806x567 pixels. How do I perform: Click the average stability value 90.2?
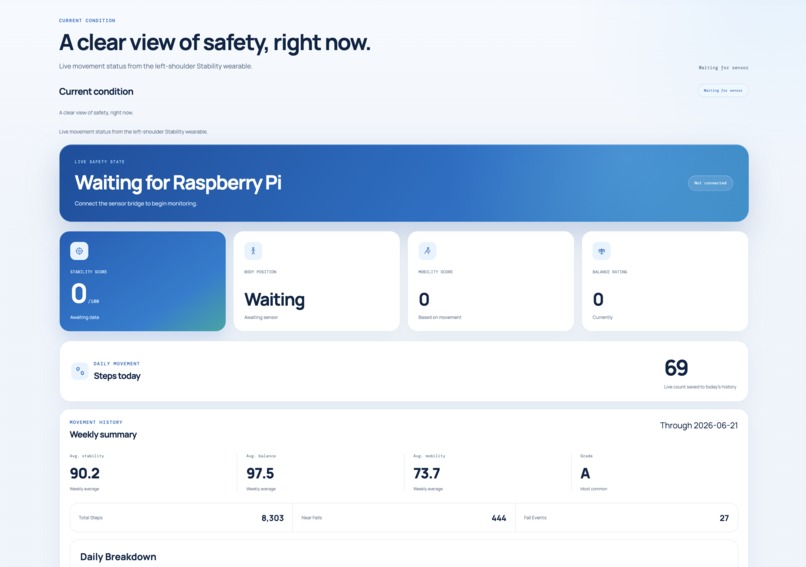point(85,473)
